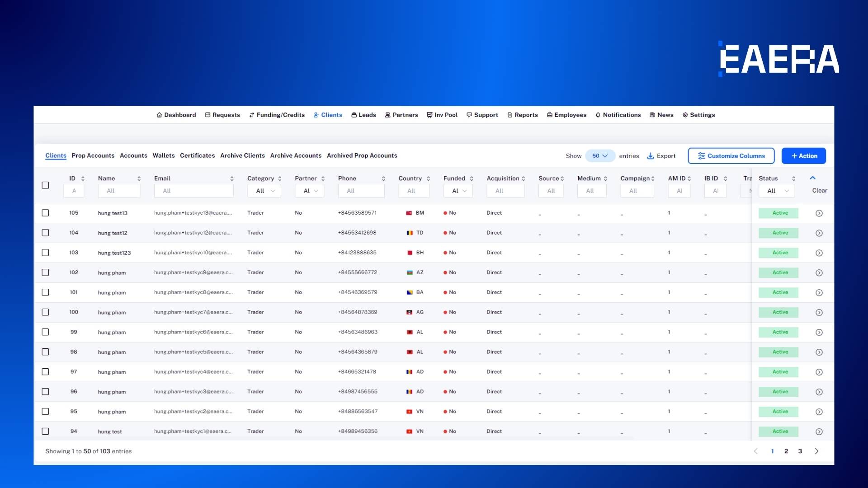Go to next page arrow
Image resolution: width=868 pixels, height=488 pixels.
(816, 451)
